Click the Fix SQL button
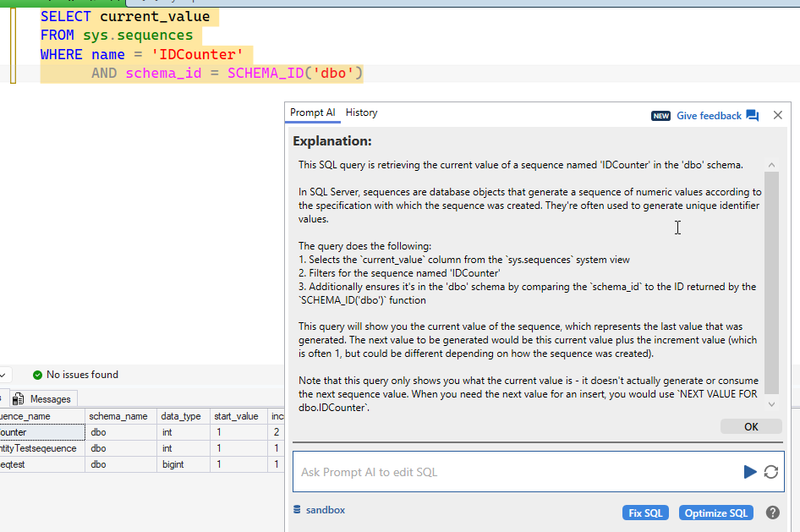 click(645, 513)
